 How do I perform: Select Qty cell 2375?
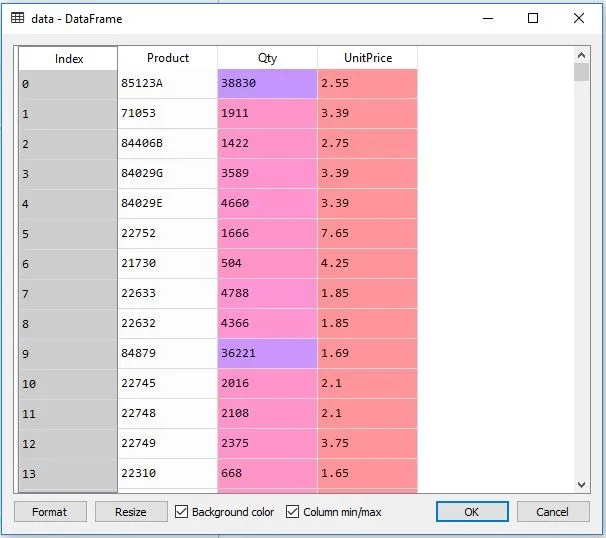pyautogui.click(x=267, y=443)
